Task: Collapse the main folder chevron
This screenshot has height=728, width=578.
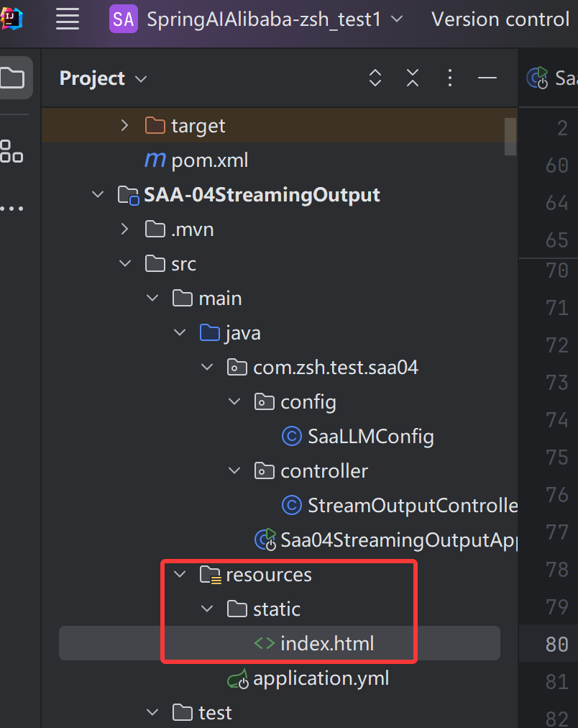Action: point(152,298)
